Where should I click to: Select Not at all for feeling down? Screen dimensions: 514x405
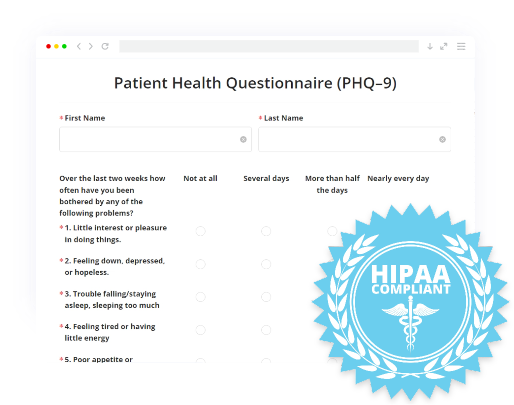coord(200,264)
